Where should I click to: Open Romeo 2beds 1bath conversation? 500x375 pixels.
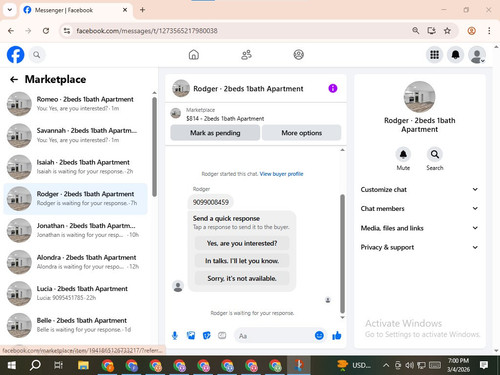[x=76, y=104]
